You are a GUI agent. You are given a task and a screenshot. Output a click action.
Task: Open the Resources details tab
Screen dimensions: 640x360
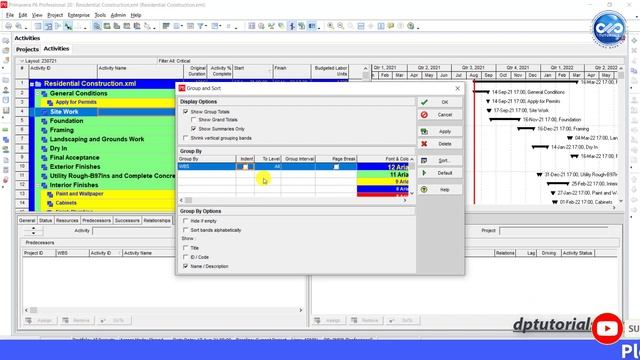[x=67, y=220]
